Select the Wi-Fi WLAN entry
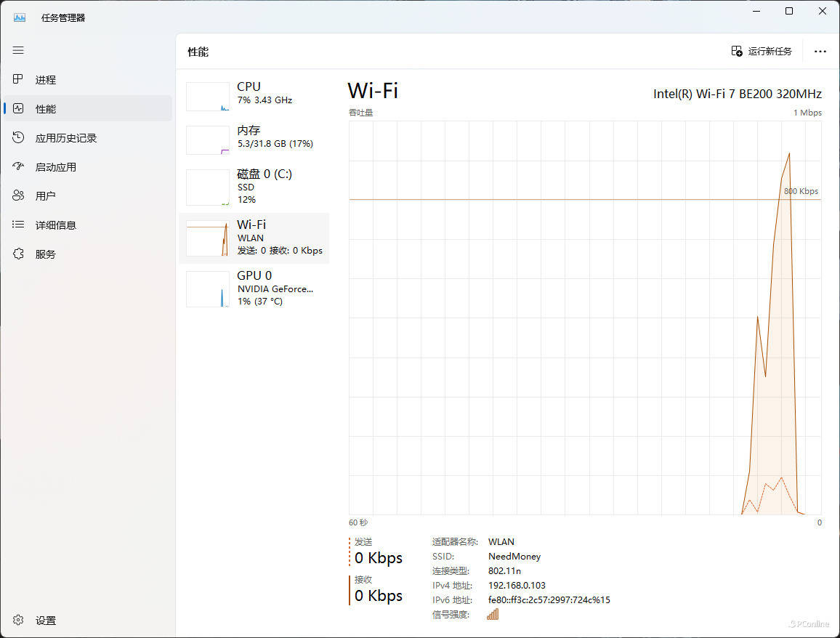The width and height of the screenshot is (840, 638). (x=254, y=238)
